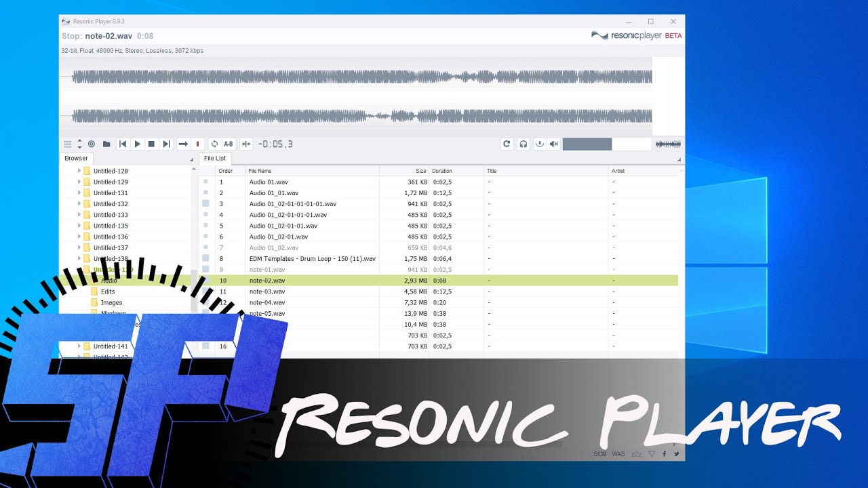Click the right-arrow playback mode icon
This screenshot has width=868, height=488.
coord(183,144)
